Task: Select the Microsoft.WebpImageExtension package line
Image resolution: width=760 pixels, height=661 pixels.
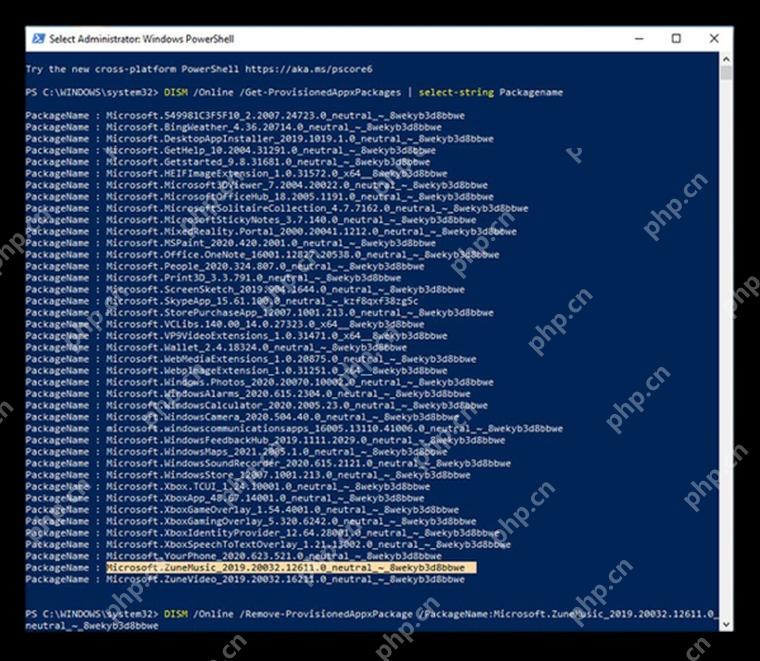Action: 237,371
